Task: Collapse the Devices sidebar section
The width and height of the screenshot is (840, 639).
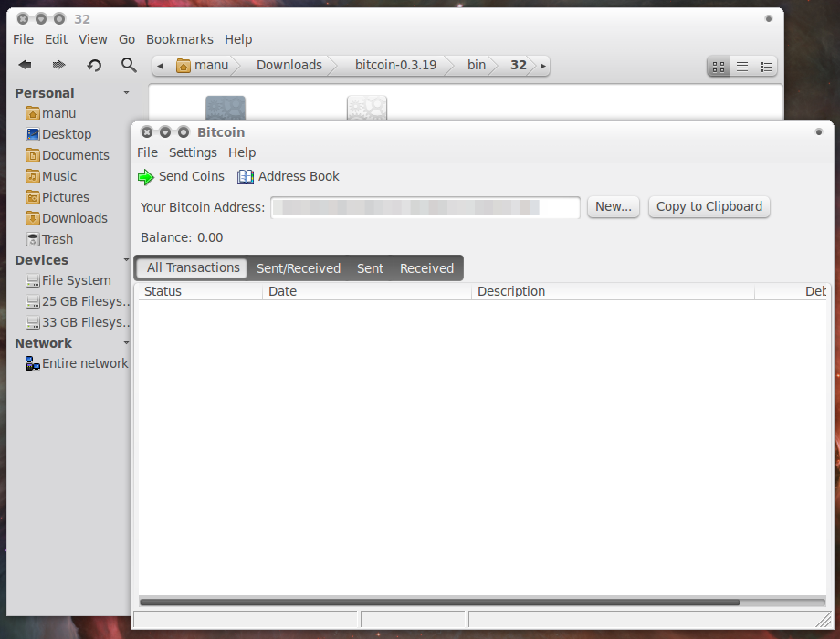Action: pyautogui.click(x=126, y=260)
